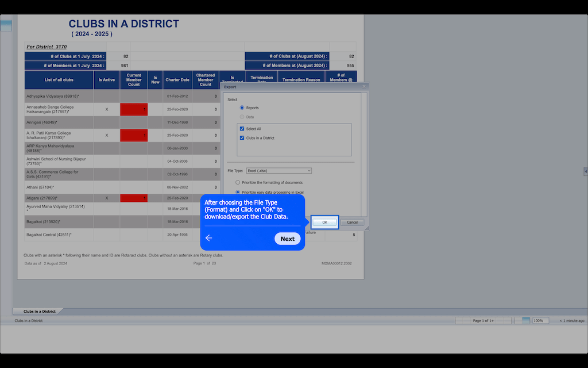The height and width of the screenshot is (368, 588).
Task: Select the Reports radio button
Action: (x=242, y=108)
